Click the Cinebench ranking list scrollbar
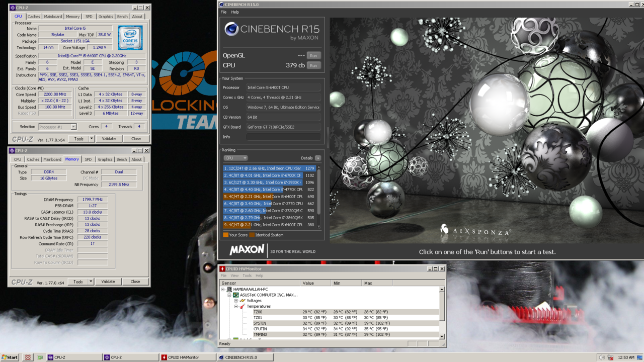The image size is (644, 362). (x=318, y=196)
